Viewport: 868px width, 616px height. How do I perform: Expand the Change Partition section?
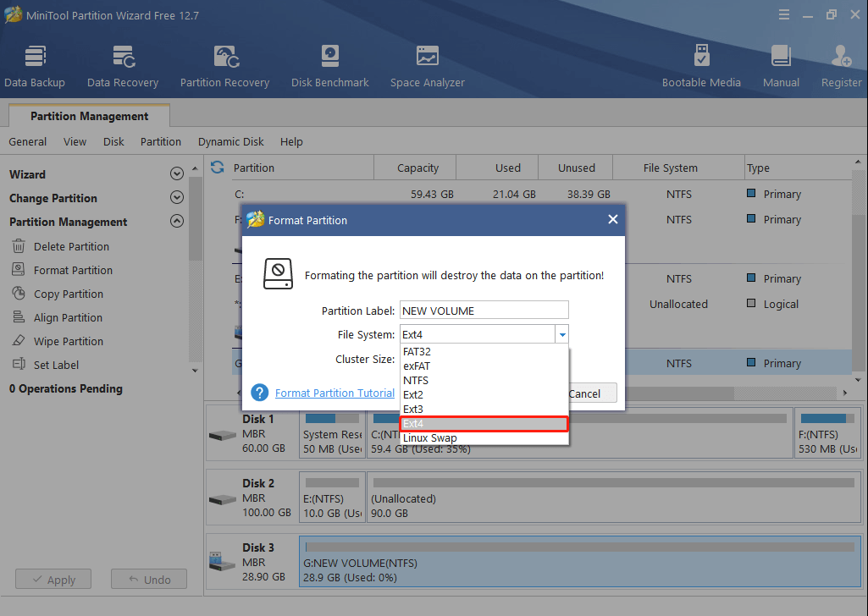[x=177, y=197]
